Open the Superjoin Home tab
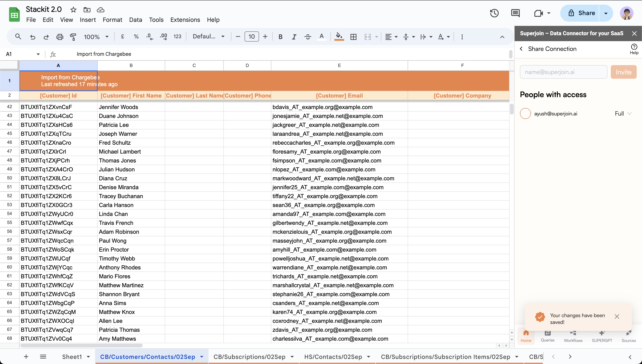The height and width of the screenshot is (364, 642). pos(526,336)
